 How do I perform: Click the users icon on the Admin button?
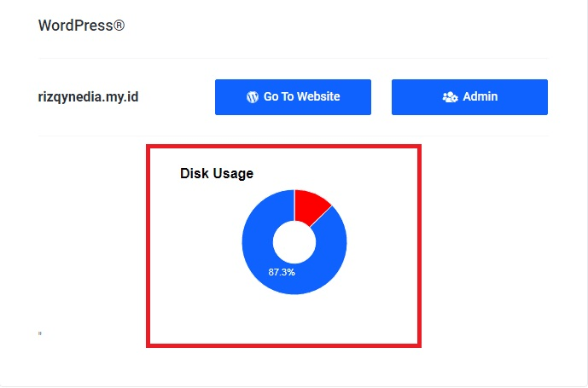click(450, 97)
